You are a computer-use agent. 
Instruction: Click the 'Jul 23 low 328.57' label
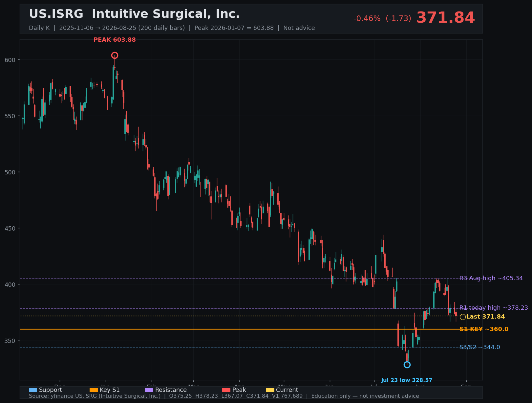(407, 380)
